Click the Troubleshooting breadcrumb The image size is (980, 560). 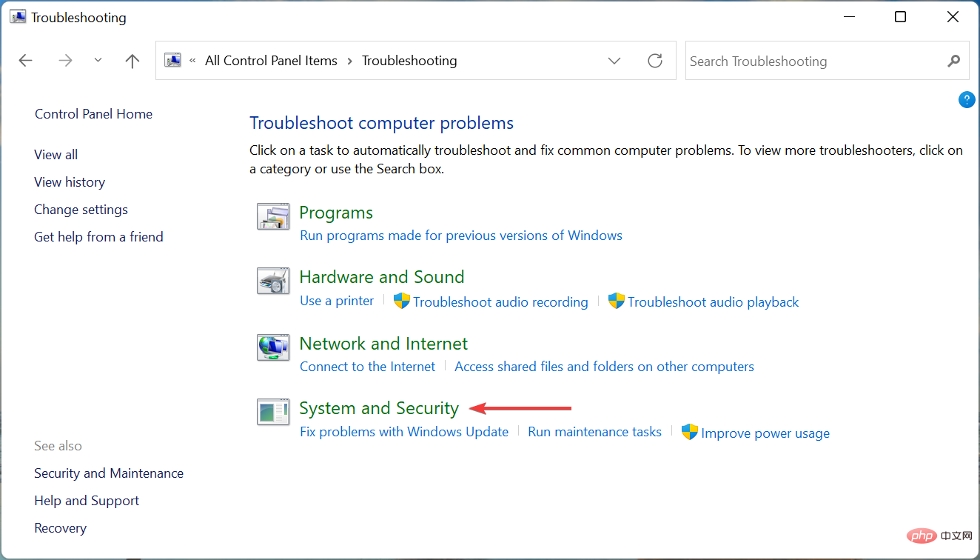pyautogui.click(x=409, y=61)
